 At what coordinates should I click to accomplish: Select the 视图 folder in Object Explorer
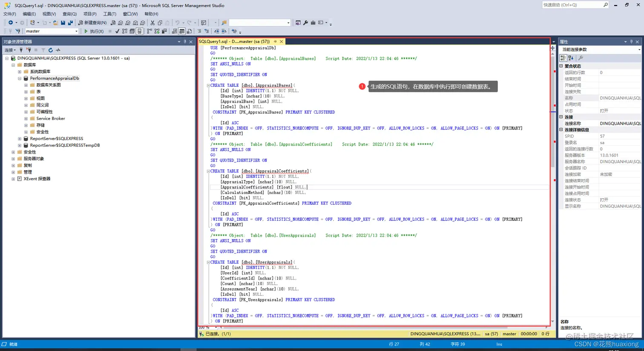(40, 98)
